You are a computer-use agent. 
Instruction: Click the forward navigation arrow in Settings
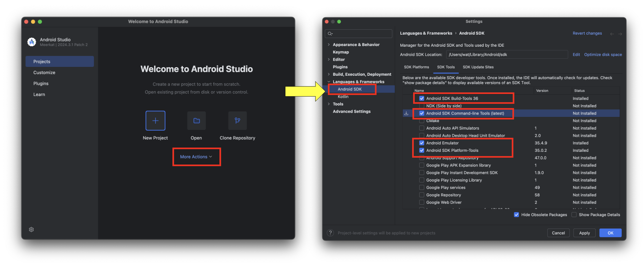620,34
